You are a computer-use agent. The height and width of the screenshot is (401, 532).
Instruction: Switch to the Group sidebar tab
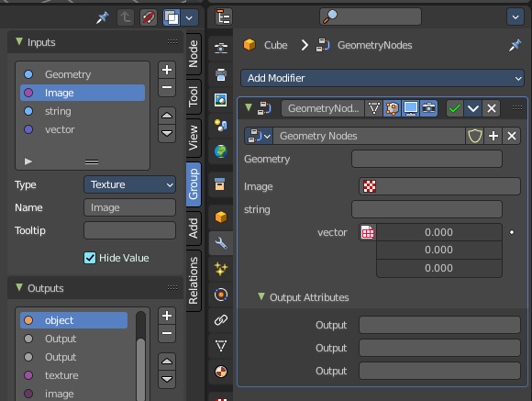click(x=194, y=184)
